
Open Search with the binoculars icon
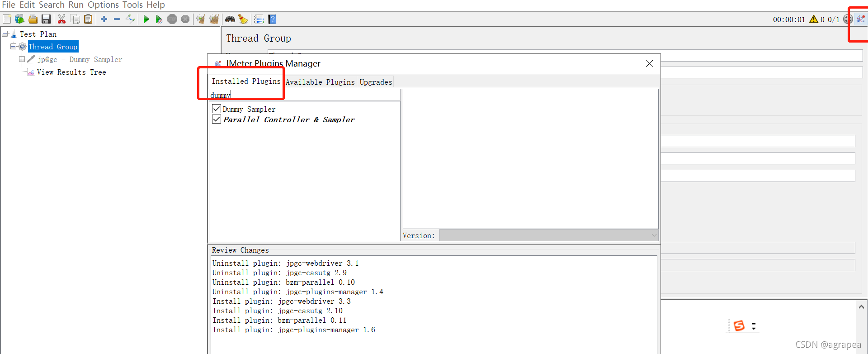[x=230, y=19]
